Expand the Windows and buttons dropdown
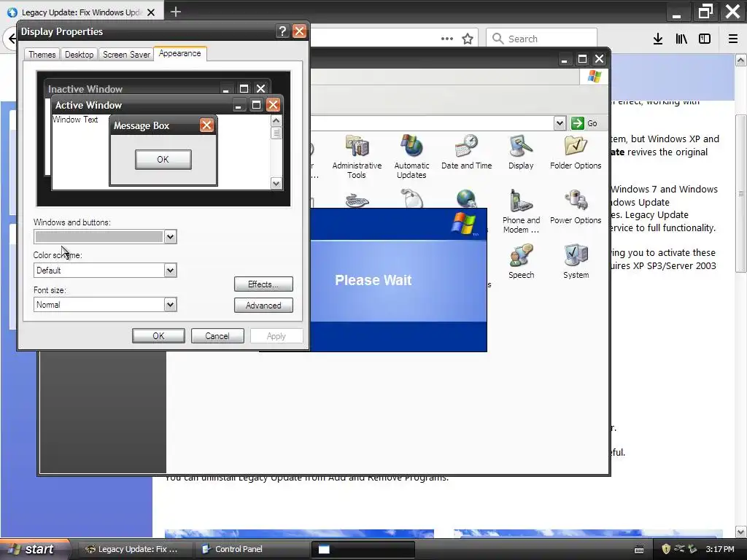This screenshot has height=560, width=747. tap(170, 237)
